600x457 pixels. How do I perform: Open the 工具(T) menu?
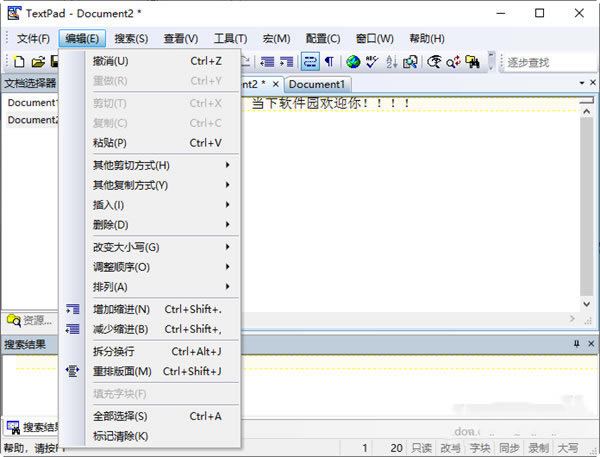230,39
